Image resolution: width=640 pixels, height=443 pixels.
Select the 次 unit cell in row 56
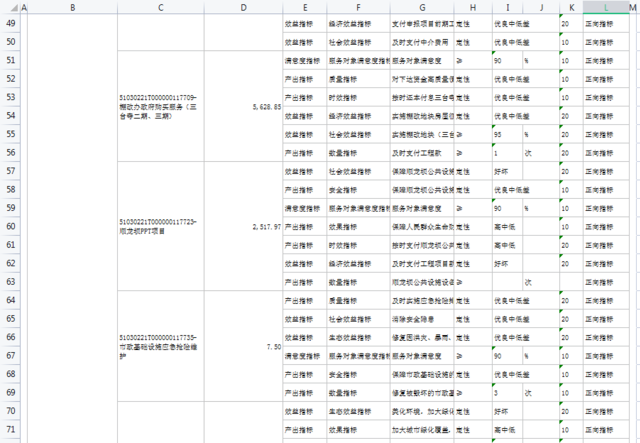coord(539,153)
